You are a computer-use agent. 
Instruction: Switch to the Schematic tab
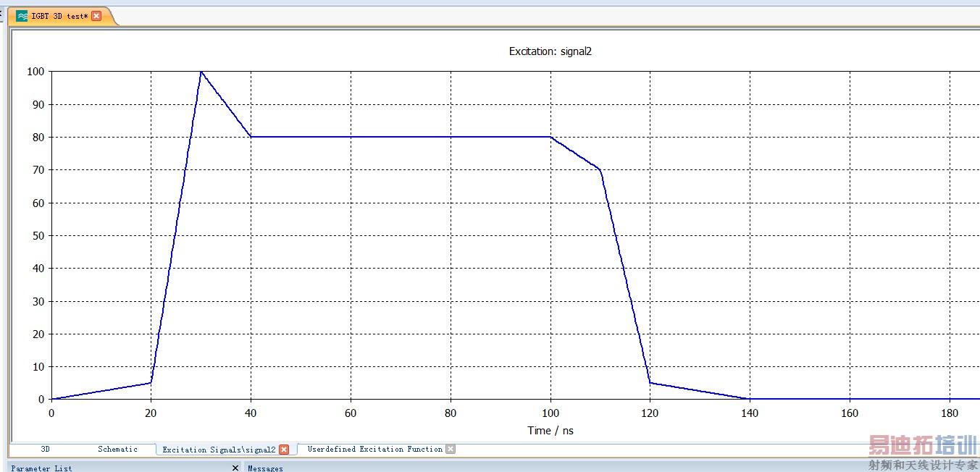(x=117, y=450)
